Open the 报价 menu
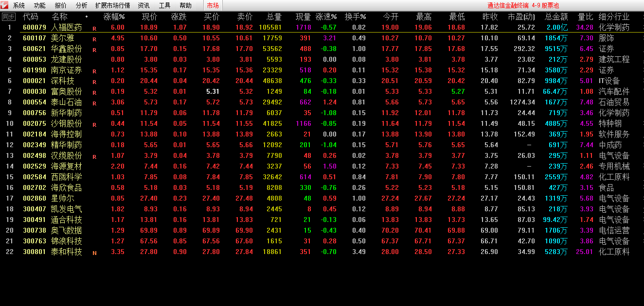The image size is (644, 306). (61, 6)
